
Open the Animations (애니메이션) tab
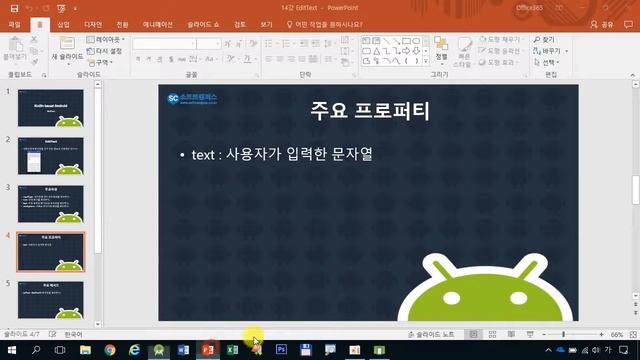158,24
